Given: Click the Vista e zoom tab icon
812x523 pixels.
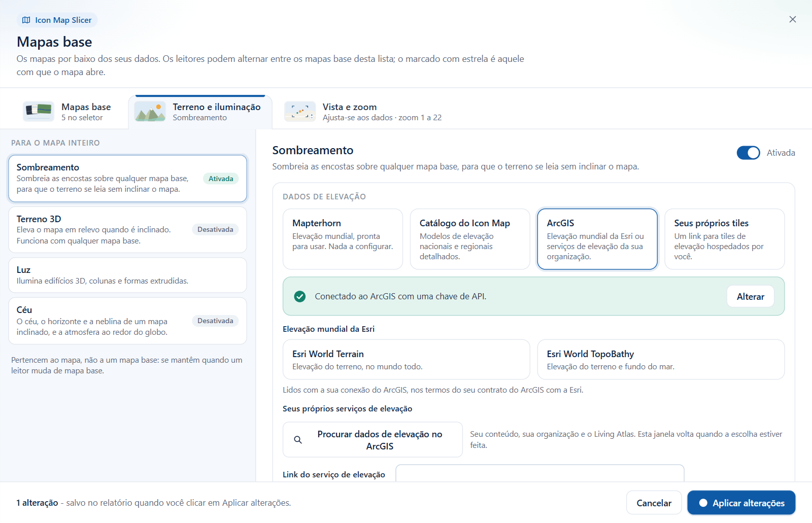Looking at the screenshot, I should [300, 112].
